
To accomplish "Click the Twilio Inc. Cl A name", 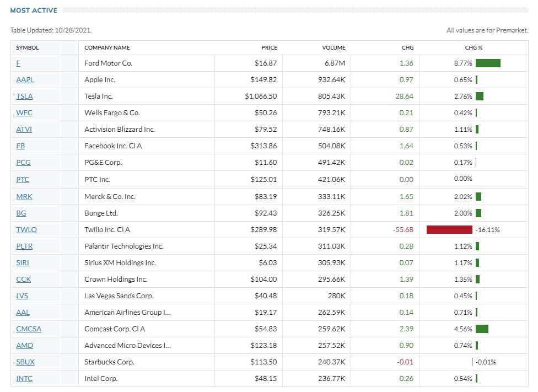I will (107, 230).
